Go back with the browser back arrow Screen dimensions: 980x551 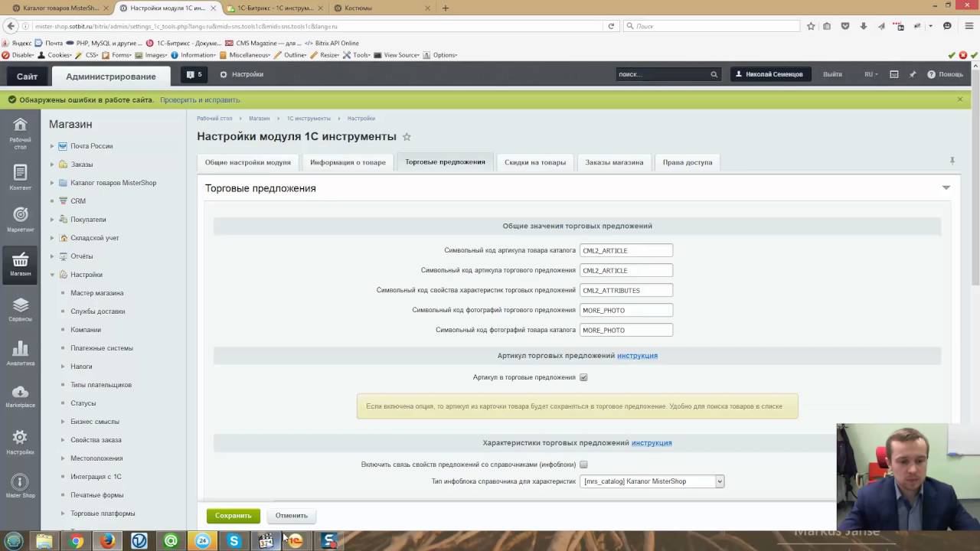[x=11, y=26]
